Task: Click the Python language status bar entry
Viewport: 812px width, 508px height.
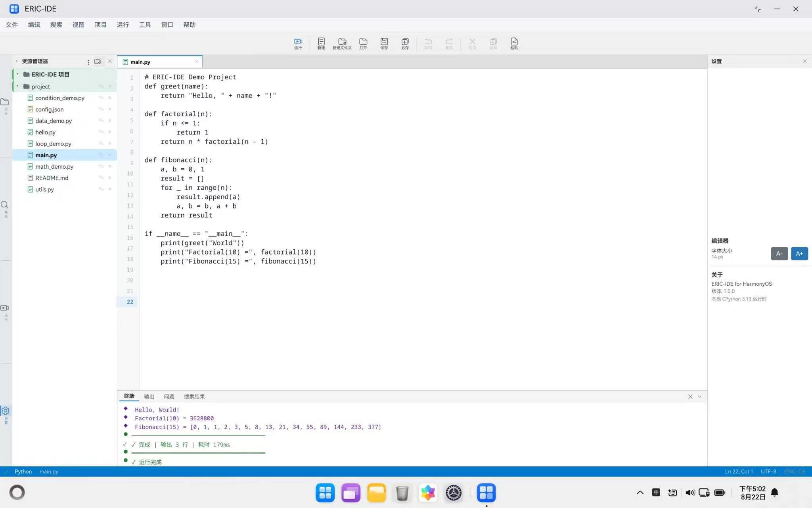Action: 23,471
